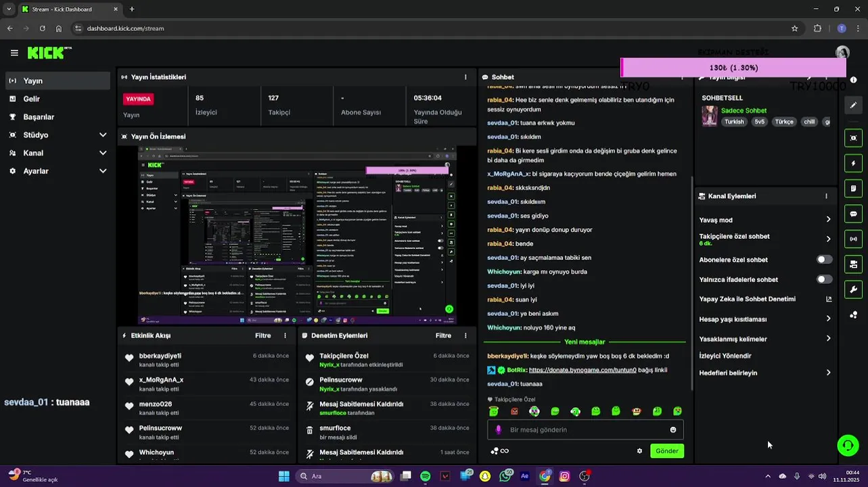This screenshot has width=868, height=487.
Task: Click the KICK logo
Action: tap(49, 53)
